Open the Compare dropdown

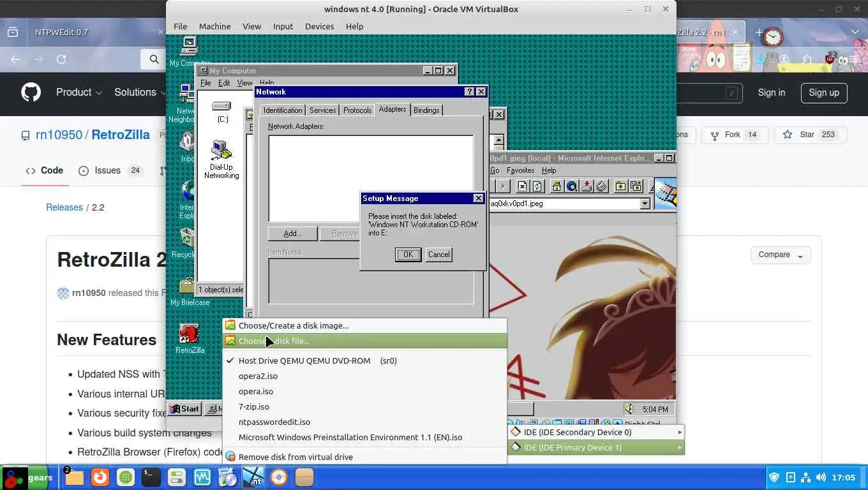[781, 255]
